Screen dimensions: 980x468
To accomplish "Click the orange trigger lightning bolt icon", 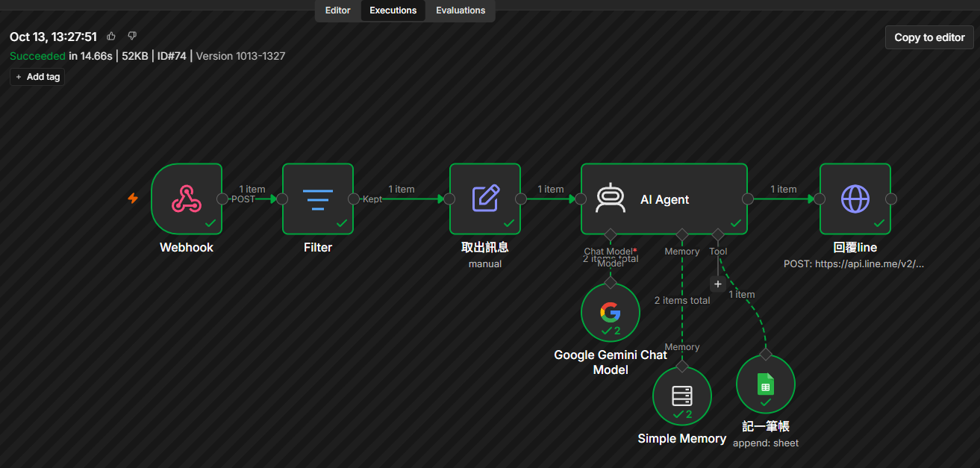I will 133,199.
